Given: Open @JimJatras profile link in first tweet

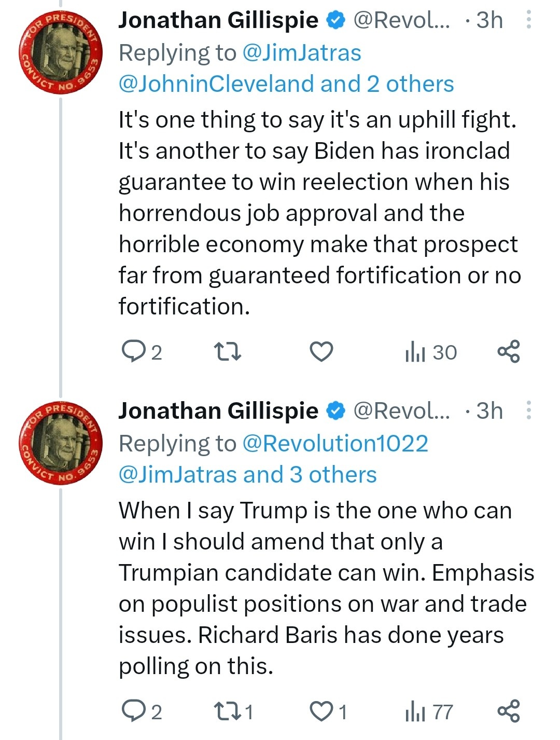Looking at the screenshot, I should (x=302, y=53).
